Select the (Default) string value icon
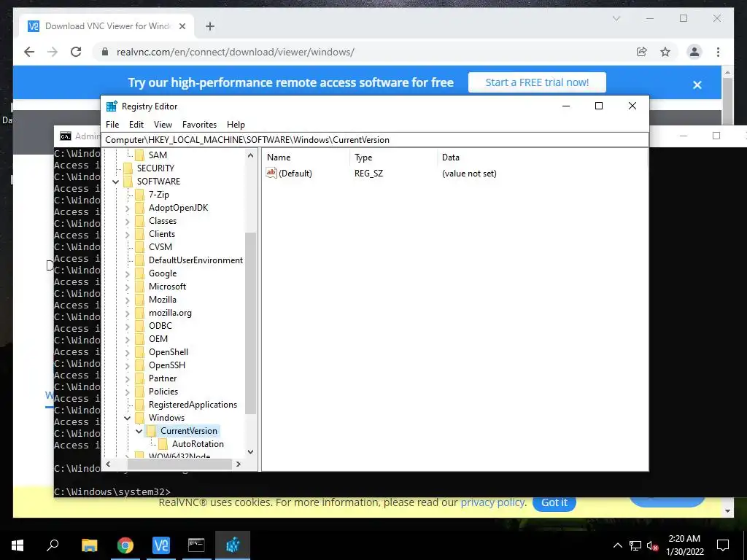This screenshot has width=747, height=560. coord(271,173)
